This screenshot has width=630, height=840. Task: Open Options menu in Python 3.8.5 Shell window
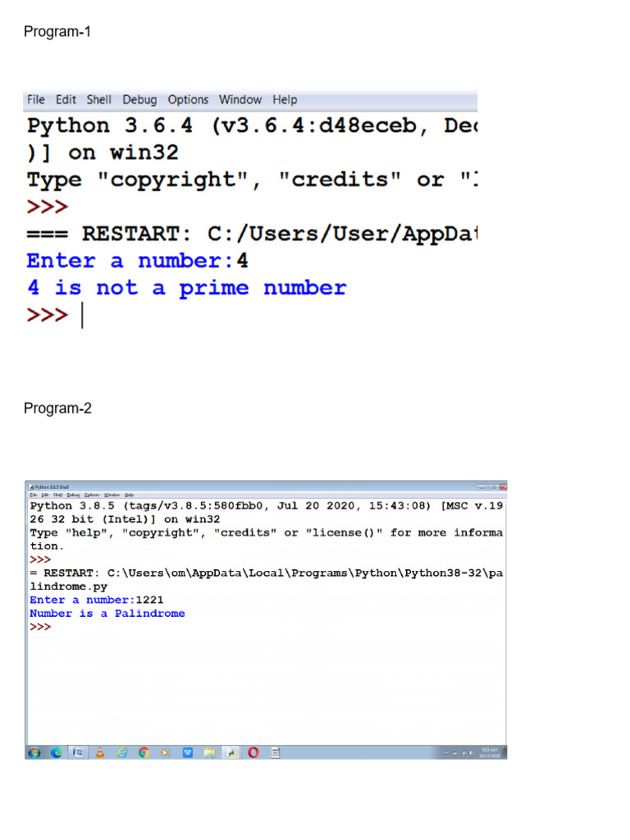pyautogui.click(x=92, y=495)
